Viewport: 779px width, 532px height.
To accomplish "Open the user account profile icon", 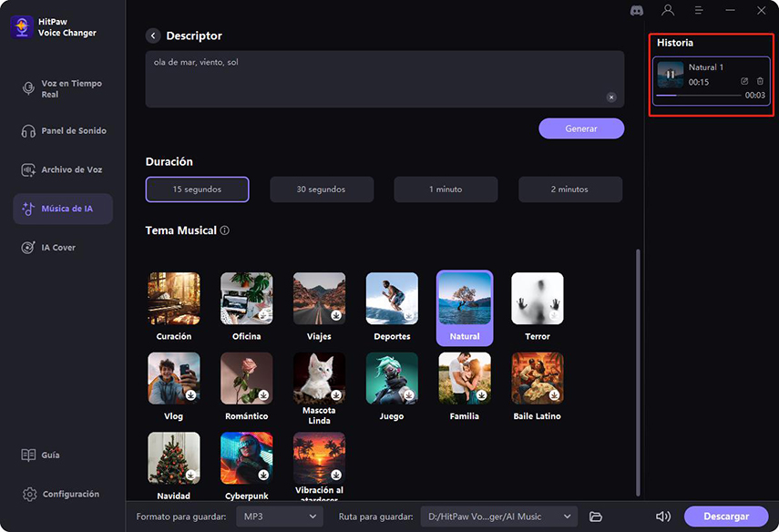I will [x=668, y=10].
